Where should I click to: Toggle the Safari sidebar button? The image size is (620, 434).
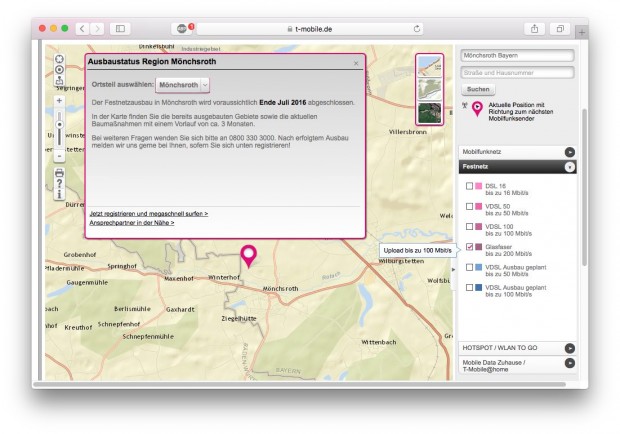pos(120,28)
